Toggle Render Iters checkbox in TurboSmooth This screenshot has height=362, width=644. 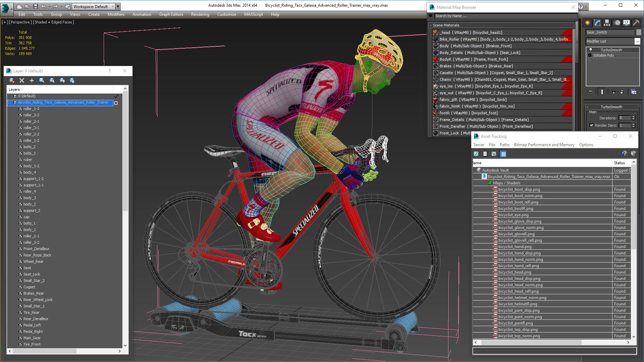(591, 125)
